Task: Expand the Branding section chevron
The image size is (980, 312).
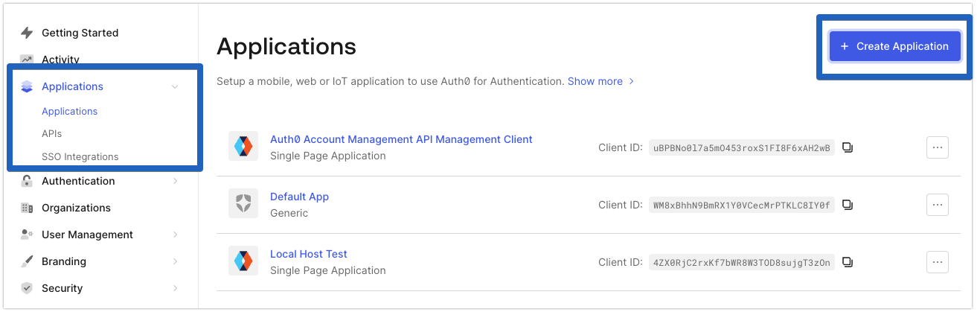Action: (175, 261)
